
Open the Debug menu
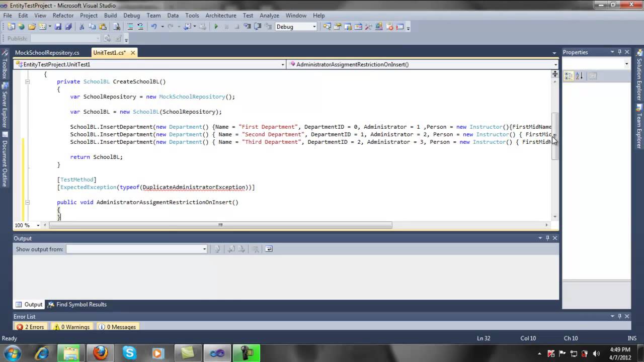click(x=132, y=16)
